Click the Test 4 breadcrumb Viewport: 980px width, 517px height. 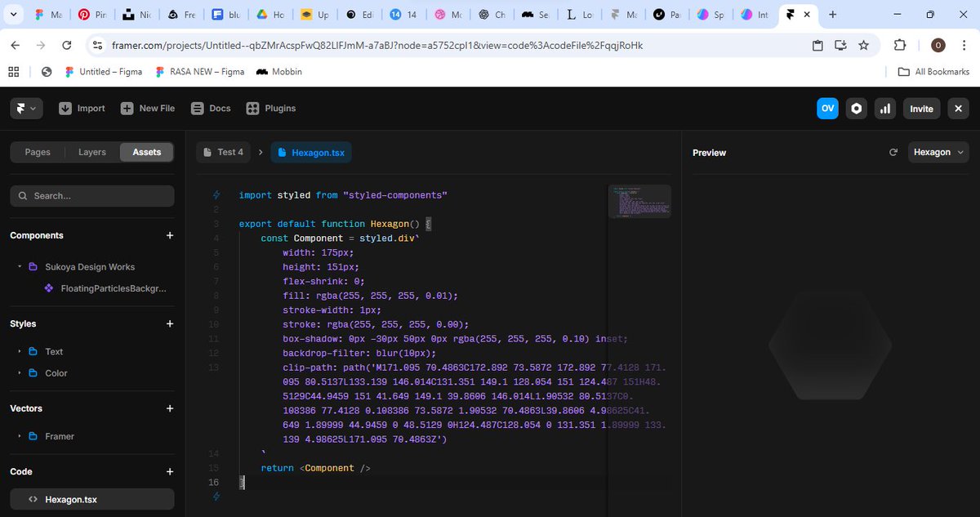click(x=224, y=152)
